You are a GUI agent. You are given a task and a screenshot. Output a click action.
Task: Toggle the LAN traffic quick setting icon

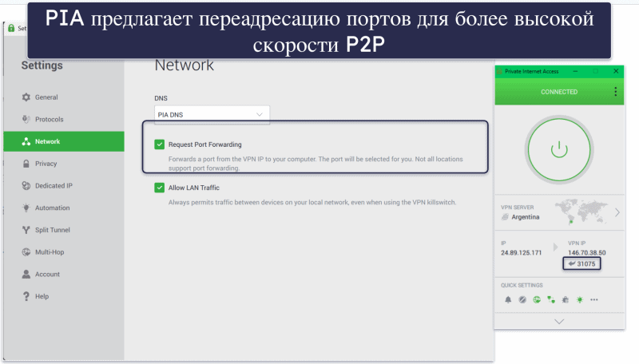[551, 299]
